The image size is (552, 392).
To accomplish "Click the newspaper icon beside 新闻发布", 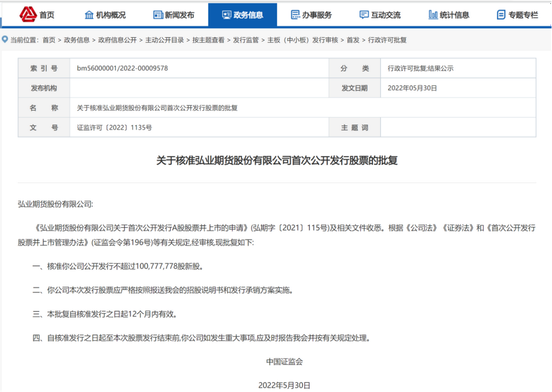I will tap(158, 15).
